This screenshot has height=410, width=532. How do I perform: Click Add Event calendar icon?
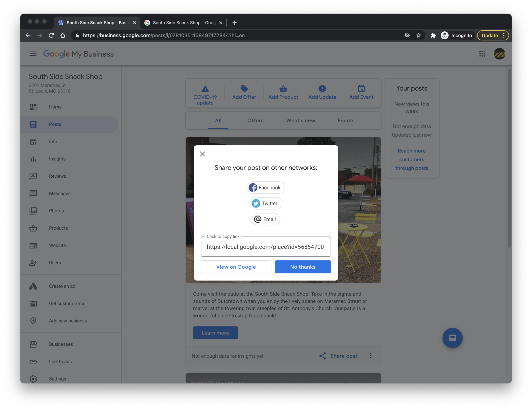click(361, 88)
